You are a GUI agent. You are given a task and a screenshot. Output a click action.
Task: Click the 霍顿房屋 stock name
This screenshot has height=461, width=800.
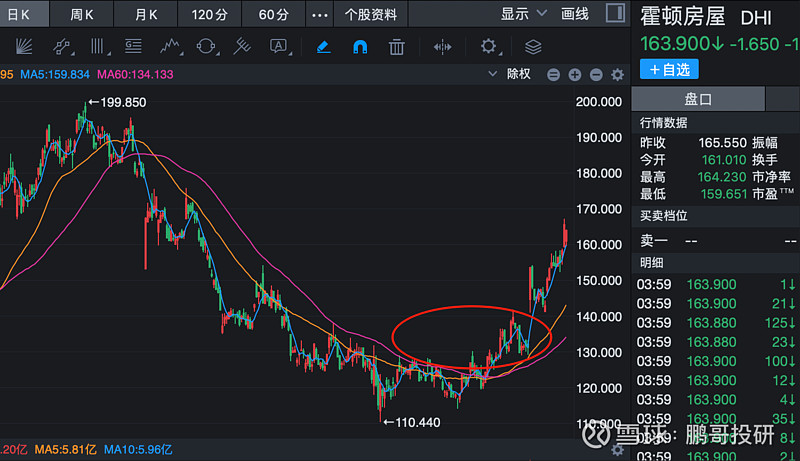683,17
